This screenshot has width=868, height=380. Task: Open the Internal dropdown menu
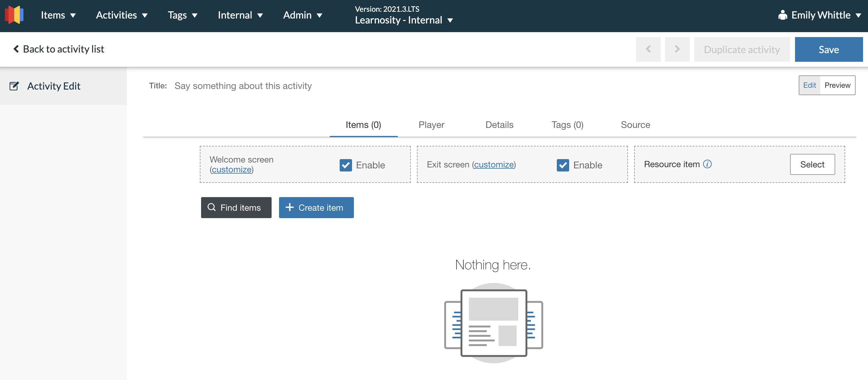[x=240, y=15]
